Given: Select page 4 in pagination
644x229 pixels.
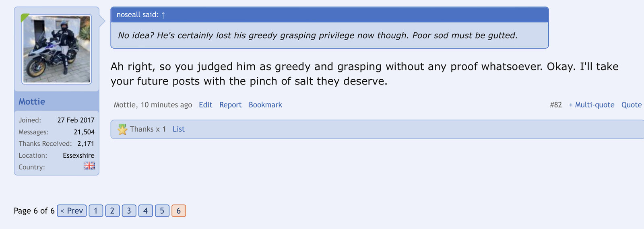Looking at the screenshot, I should (145, 210).
